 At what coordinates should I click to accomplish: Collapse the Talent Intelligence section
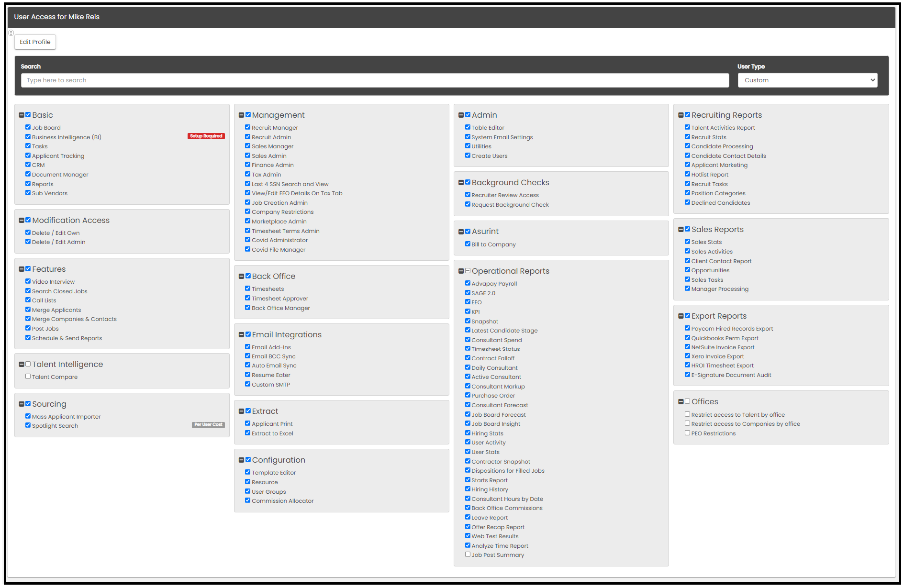point(22,365)
